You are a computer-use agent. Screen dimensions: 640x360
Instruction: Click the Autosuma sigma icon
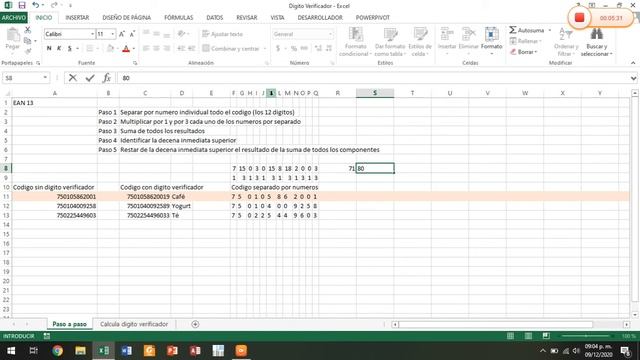513,30
